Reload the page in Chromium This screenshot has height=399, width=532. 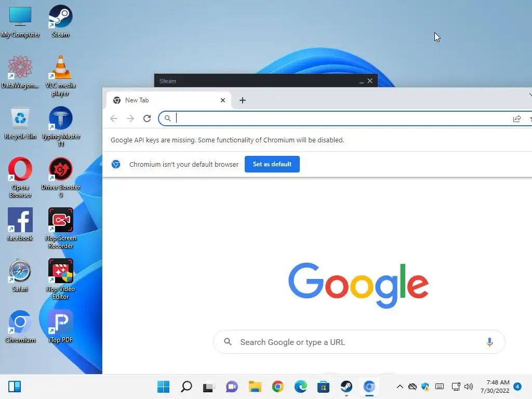pos(147,118)
